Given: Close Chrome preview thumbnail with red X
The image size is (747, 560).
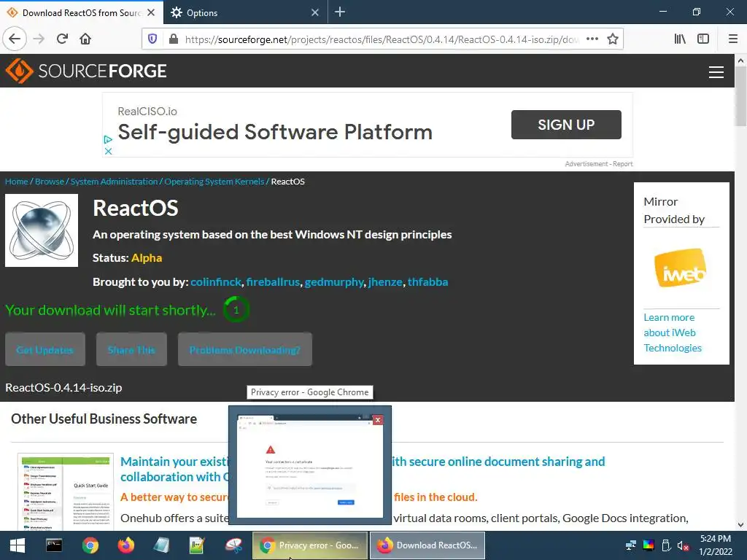Looking at the screenshot, I should tap(378, 420).
